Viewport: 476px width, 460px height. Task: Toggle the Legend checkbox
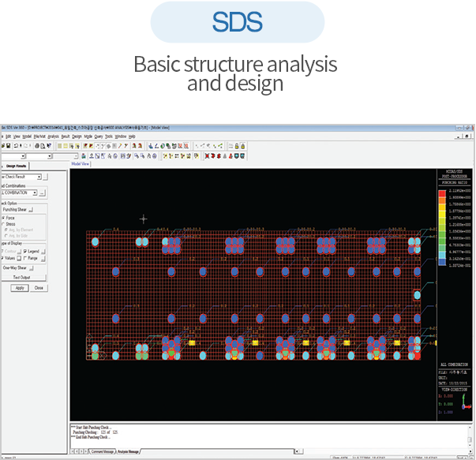pos(25,251)
